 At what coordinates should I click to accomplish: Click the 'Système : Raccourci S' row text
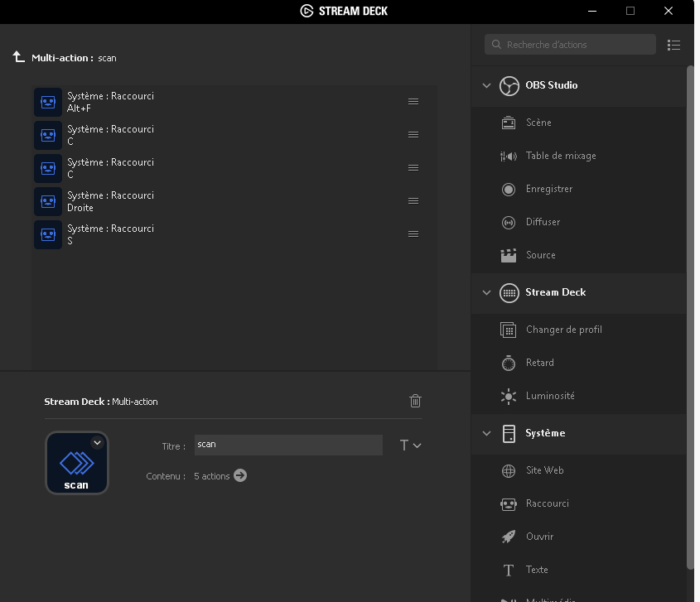coord(110,234)
